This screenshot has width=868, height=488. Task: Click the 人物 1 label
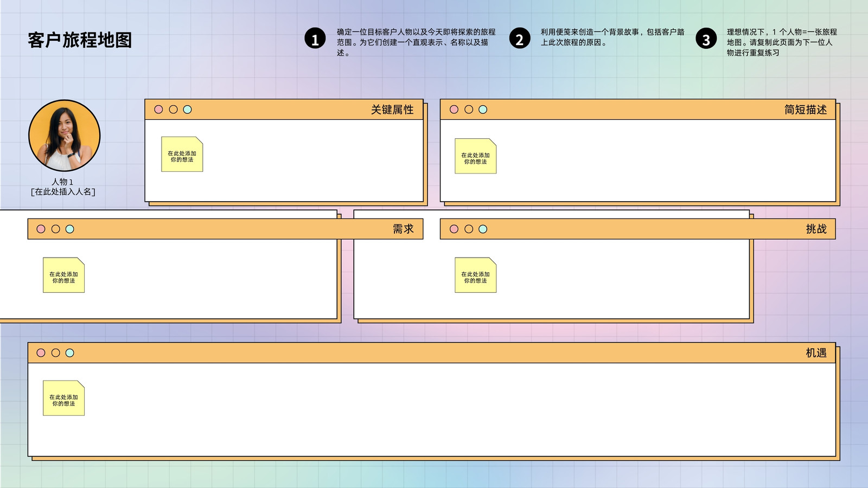(62, 182)
